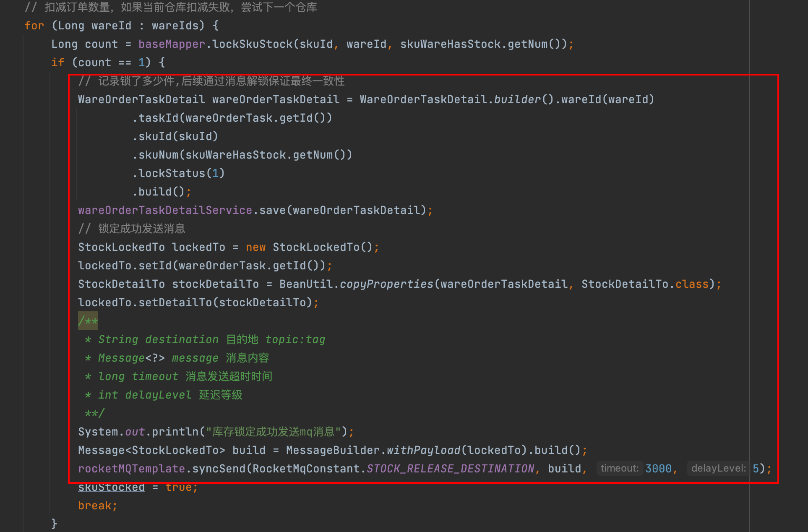Click the 'break;' statement
808x532 pixels.
[98, 506]
